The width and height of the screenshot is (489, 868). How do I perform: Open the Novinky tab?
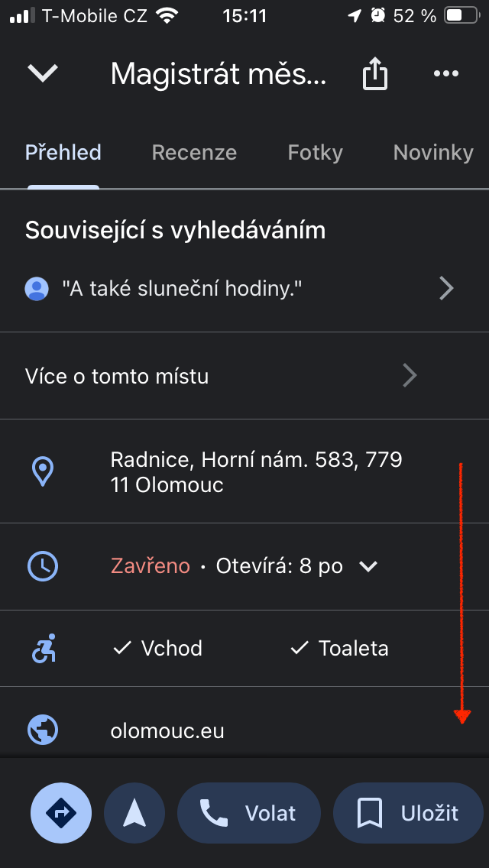433,153
